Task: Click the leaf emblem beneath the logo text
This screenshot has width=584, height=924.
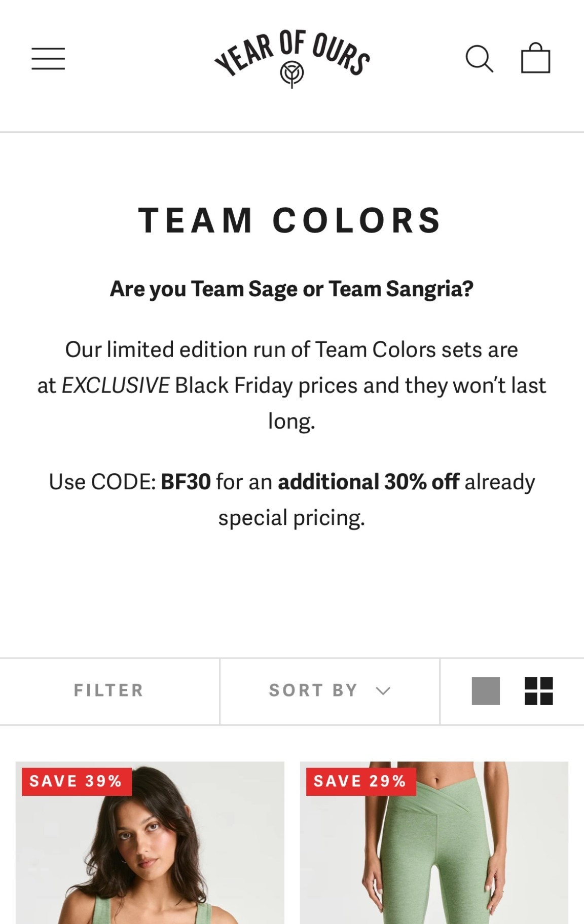Action: coord(292,73)
